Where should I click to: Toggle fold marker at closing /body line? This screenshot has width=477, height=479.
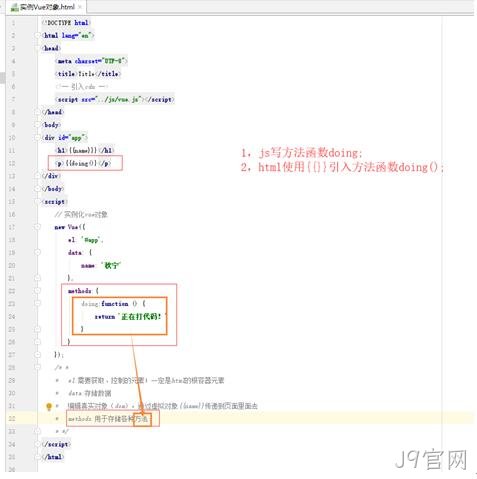point(37,189)
